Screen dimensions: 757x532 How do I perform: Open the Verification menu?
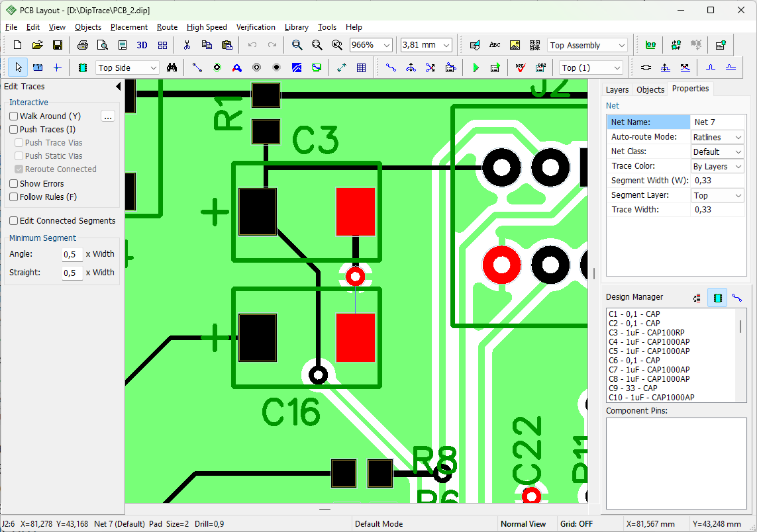256,27
